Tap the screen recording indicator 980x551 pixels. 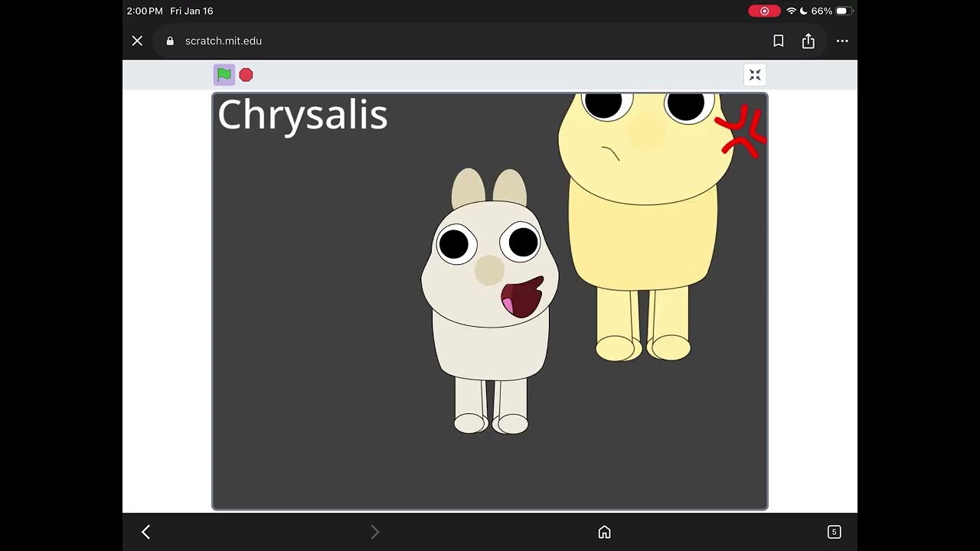[764, 11]
